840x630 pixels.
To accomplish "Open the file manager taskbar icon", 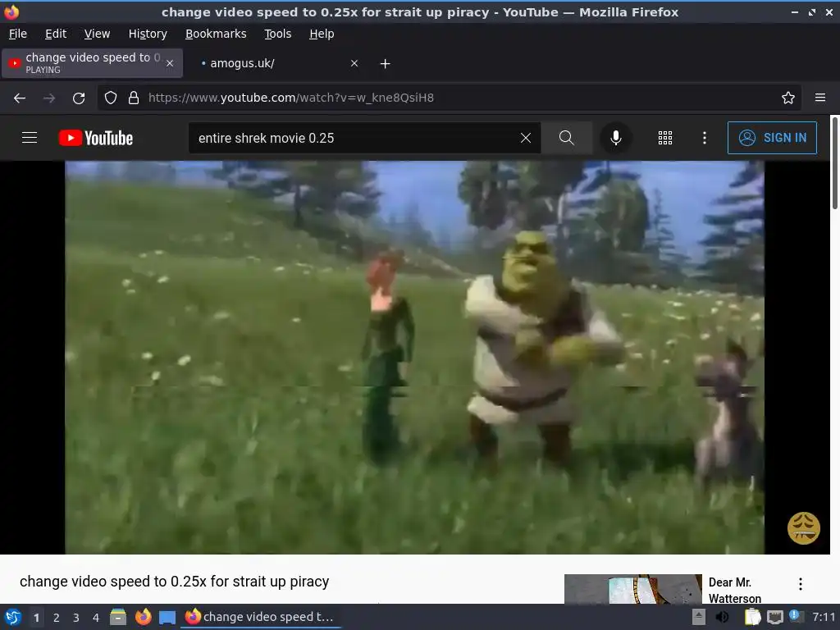I will coord(118,617).
